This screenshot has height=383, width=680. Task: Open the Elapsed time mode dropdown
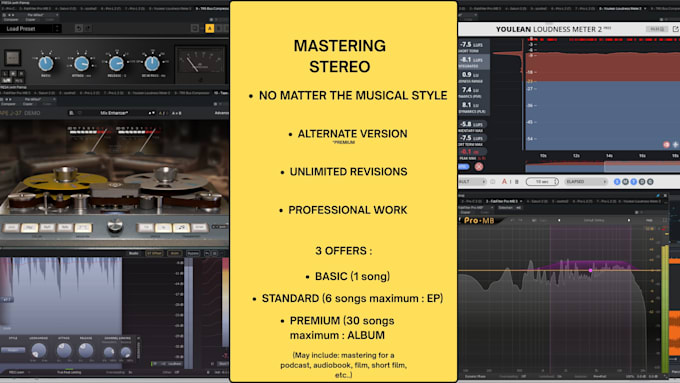pos(586,182)
